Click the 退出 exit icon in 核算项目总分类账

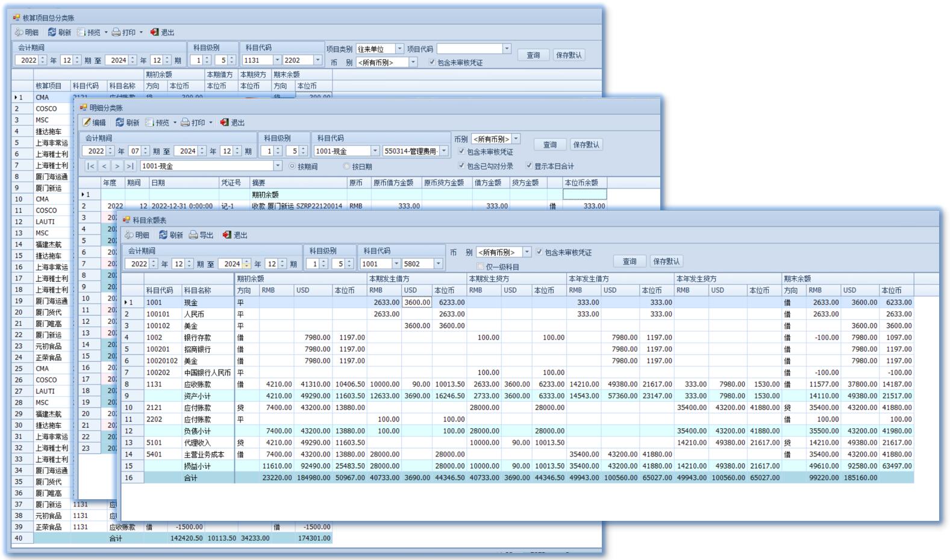click(155, 32)
